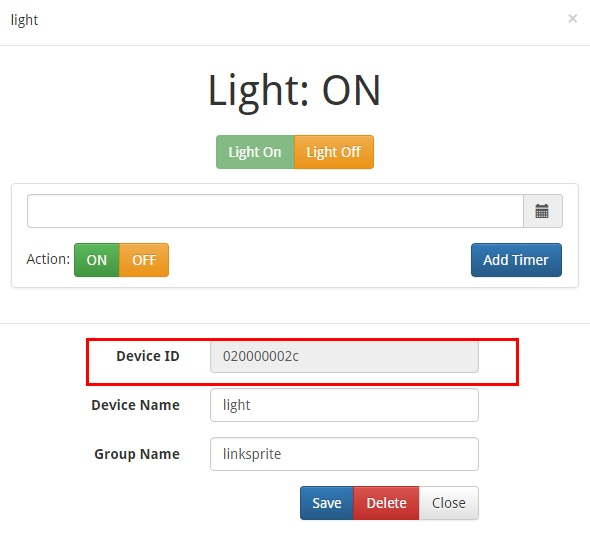Edit the Device Name text box
Viewport: 590px width, 546px height.
(x=344, y=405)
